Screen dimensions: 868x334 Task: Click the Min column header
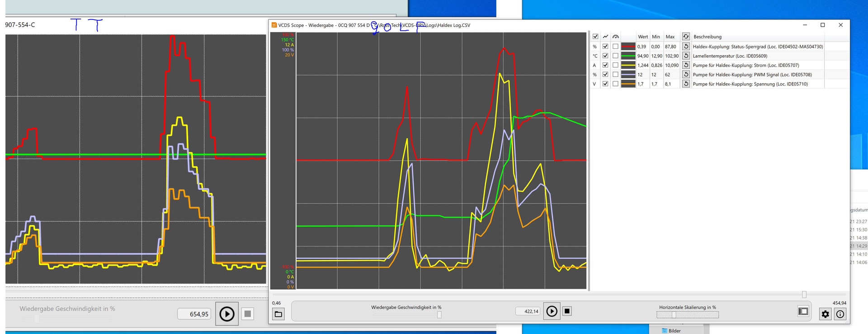click(x=656, y=37)
